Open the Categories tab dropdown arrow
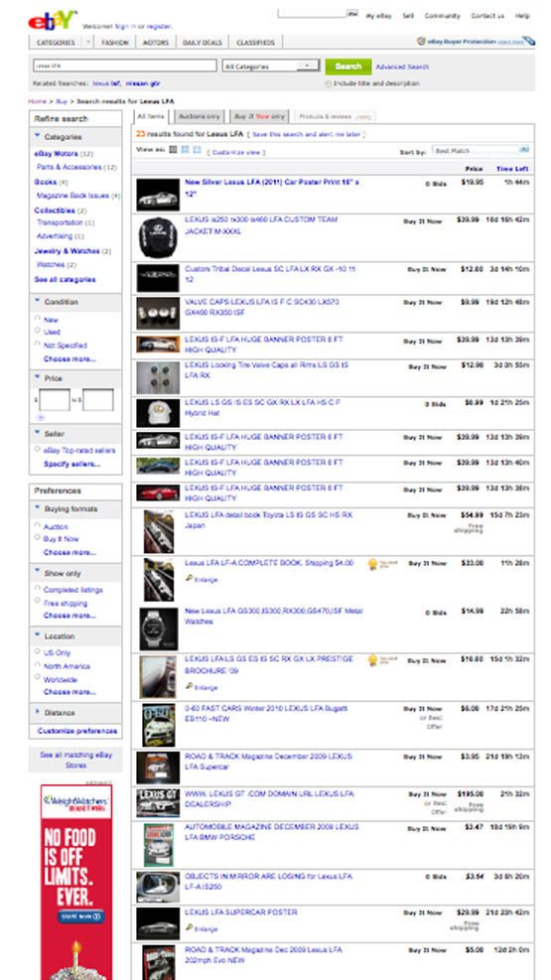The width and height of the screenshot is (551, 980). (x=88, y=43)
